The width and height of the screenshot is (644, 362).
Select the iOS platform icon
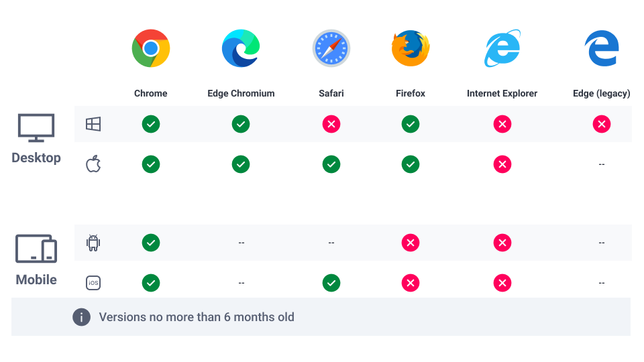coord(93,283)
